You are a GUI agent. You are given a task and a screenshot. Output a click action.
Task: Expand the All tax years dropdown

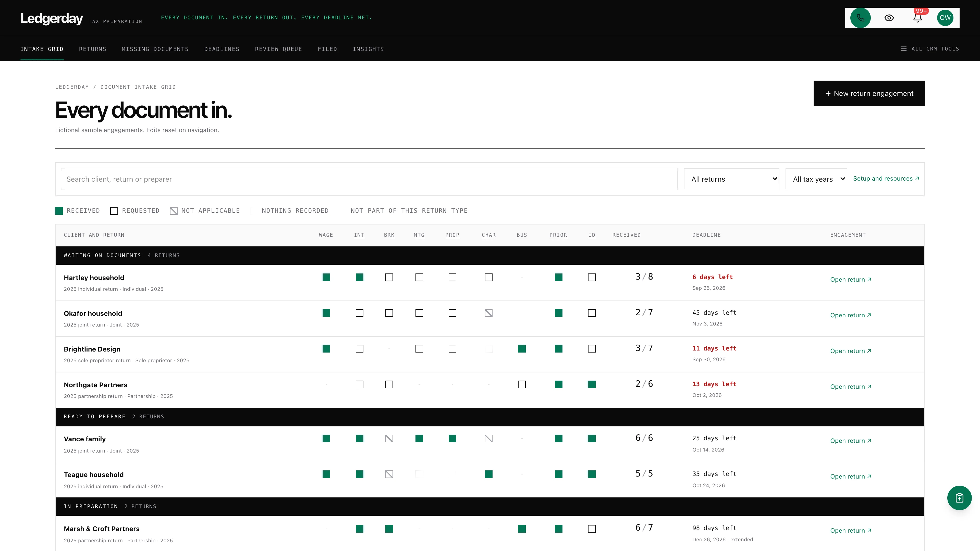point(816,179)
